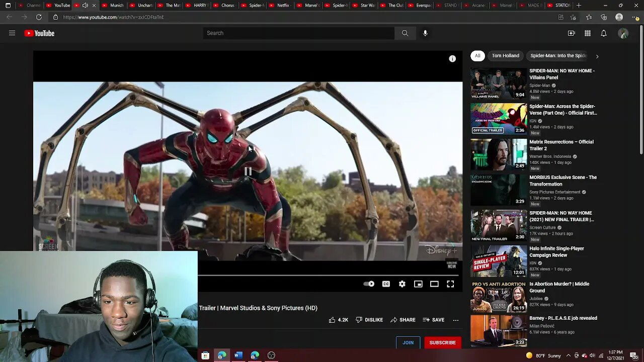The image size is (644, 362).
Task: Open the browser collections icon
Action: click(604, 17)
